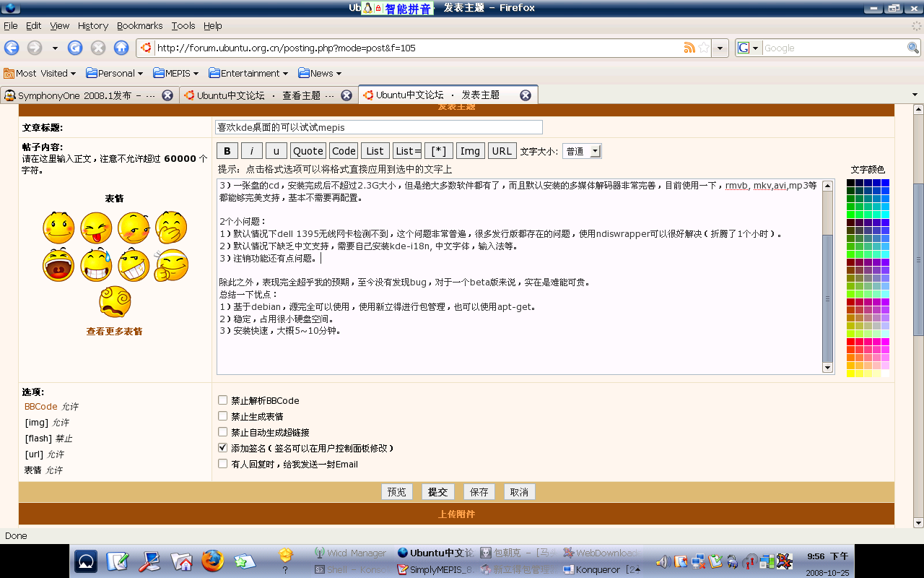Open the KDE start menu icon
The image size is (924, 578).
pos(86,561)
